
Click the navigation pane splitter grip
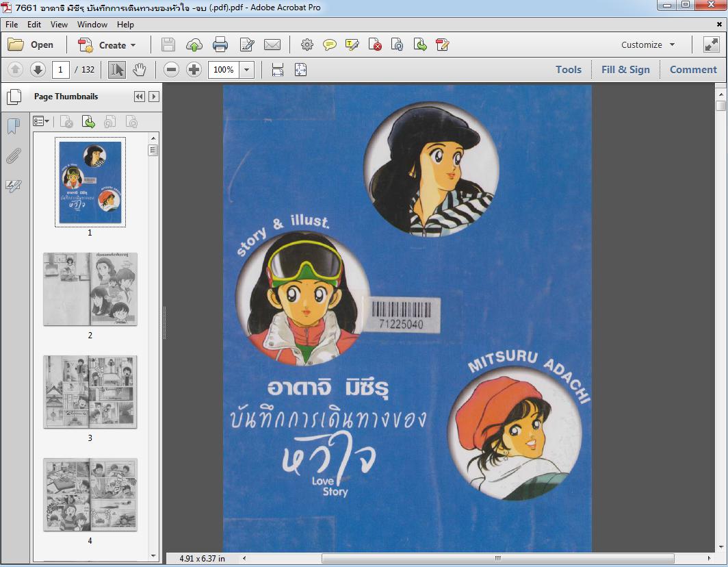[164, 323]
